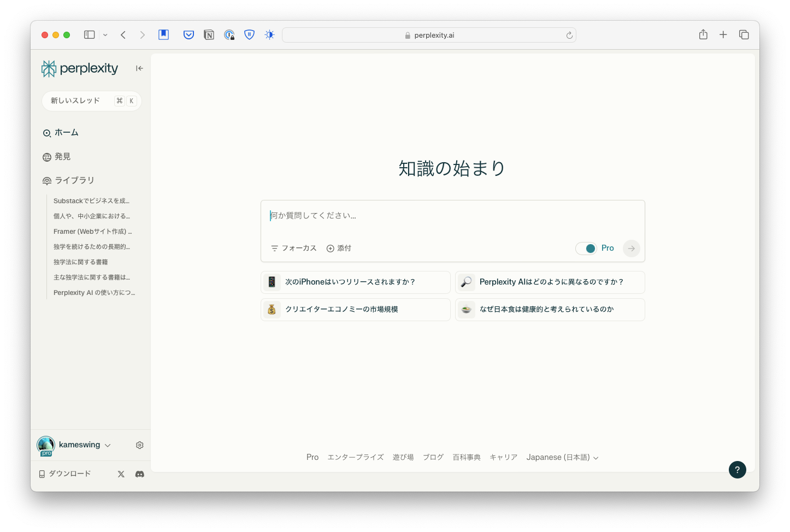
Task: Open the kameswing account menu
Action: [85, 445]
